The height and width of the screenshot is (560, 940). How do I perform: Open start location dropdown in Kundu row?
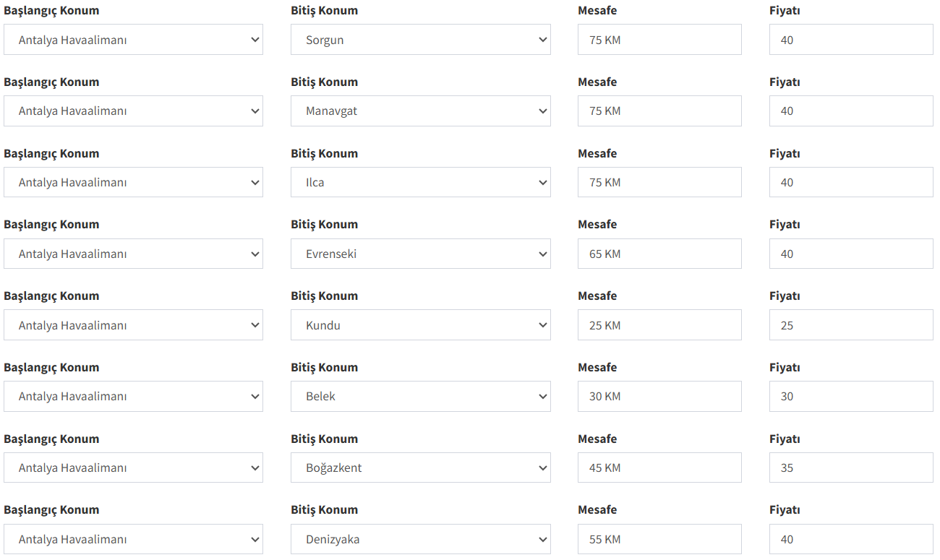[x=133, y=325]
